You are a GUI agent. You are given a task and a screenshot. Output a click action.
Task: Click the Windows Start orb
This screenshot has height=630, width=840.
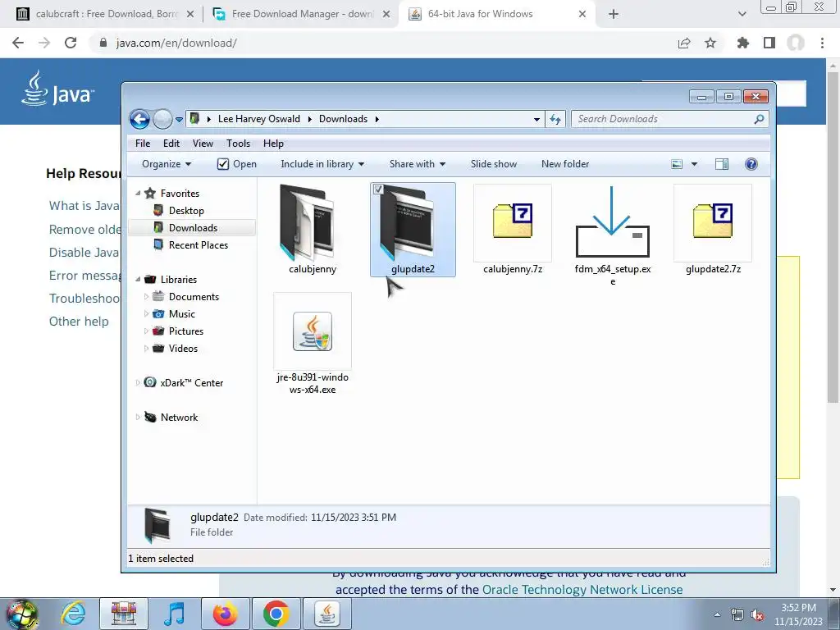click(21, 615)
